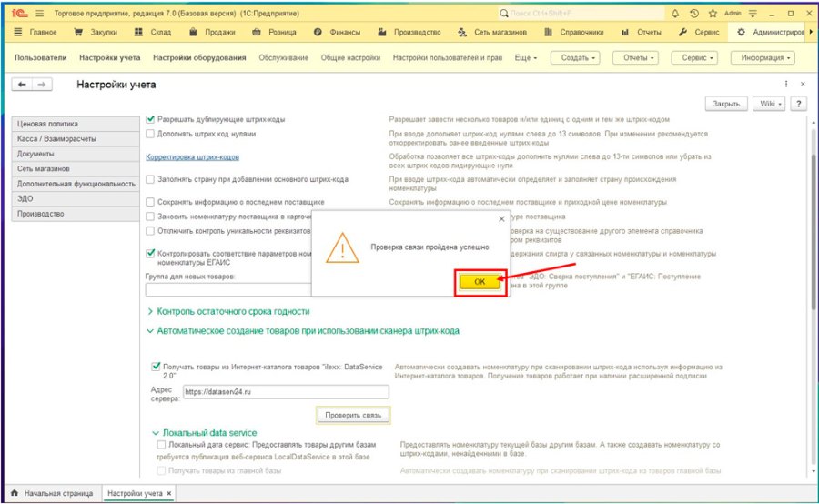The height and width of the screenshot is (504, 819).
Task: Open the main menu hamburger icon in title bar
Action: point(40,13)
